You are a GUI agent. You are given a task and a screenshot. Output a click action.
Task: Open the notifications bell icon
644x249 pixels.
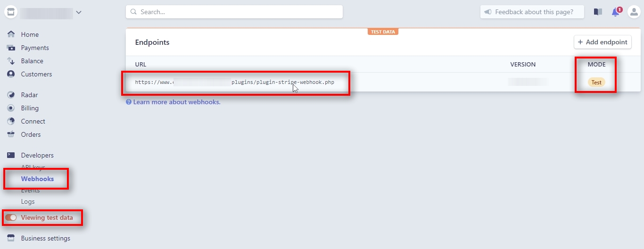pos(616,12)
